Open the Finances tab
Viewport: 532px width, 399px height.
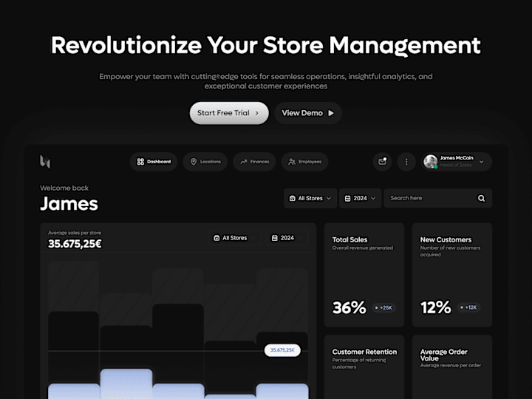point(254,162)
